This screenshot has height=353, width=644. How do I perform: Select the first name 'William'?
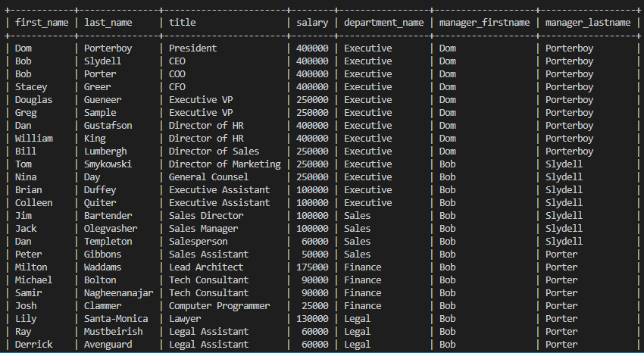(x=33, y=139)
